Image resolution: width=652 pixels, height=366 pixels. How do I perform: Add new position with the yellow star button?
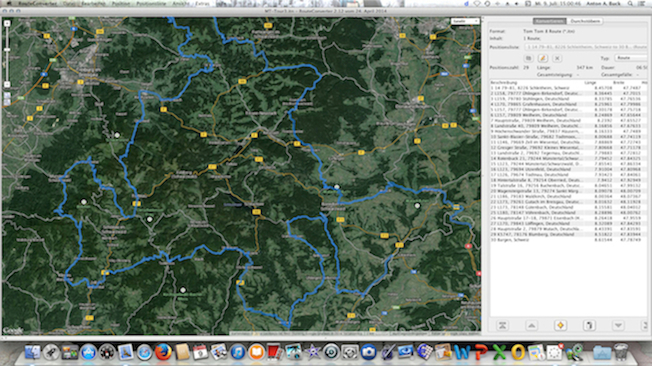(560, 325)
